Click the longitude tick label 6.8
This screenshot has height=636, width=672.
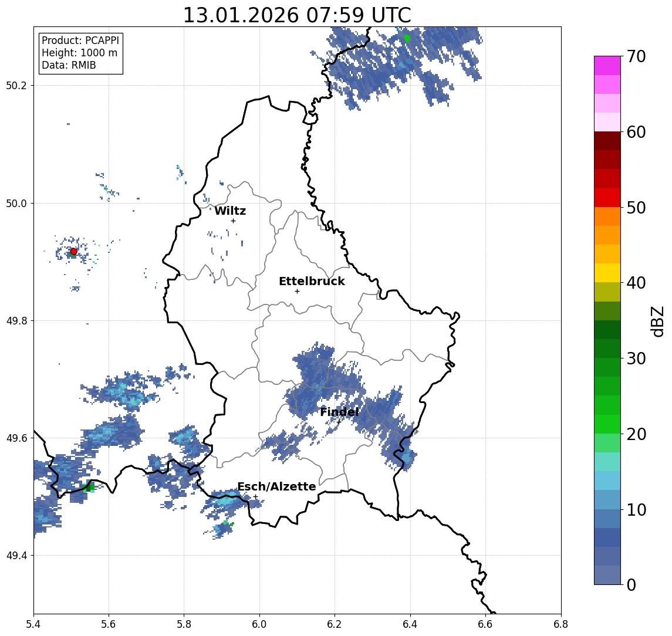(560, 624)
